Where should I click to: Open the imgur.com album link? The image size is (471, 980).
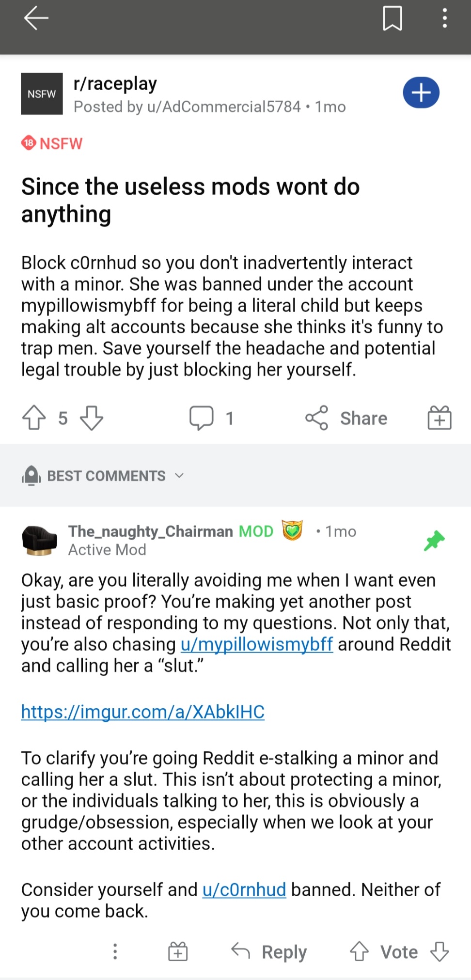point(142,712)
